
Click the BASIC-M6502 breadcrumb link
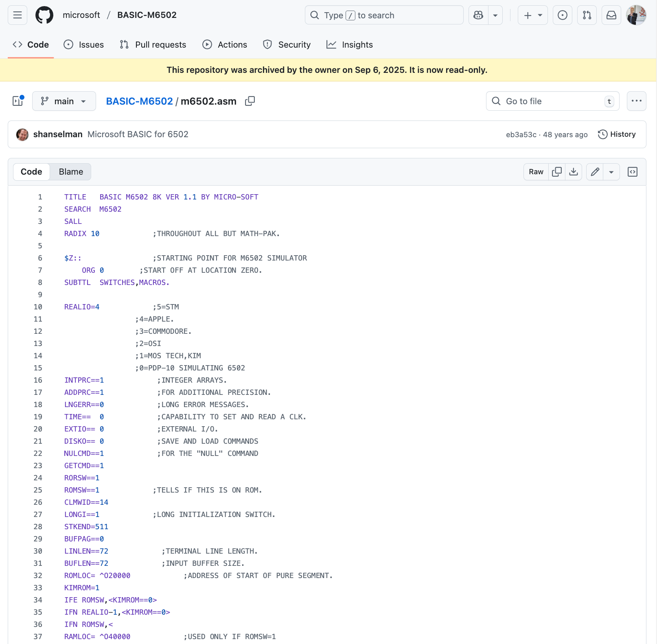pos(139,101)
